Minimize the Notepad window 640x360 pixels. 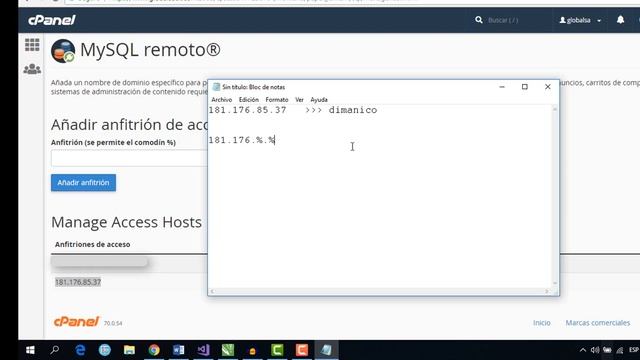(502, 87)
